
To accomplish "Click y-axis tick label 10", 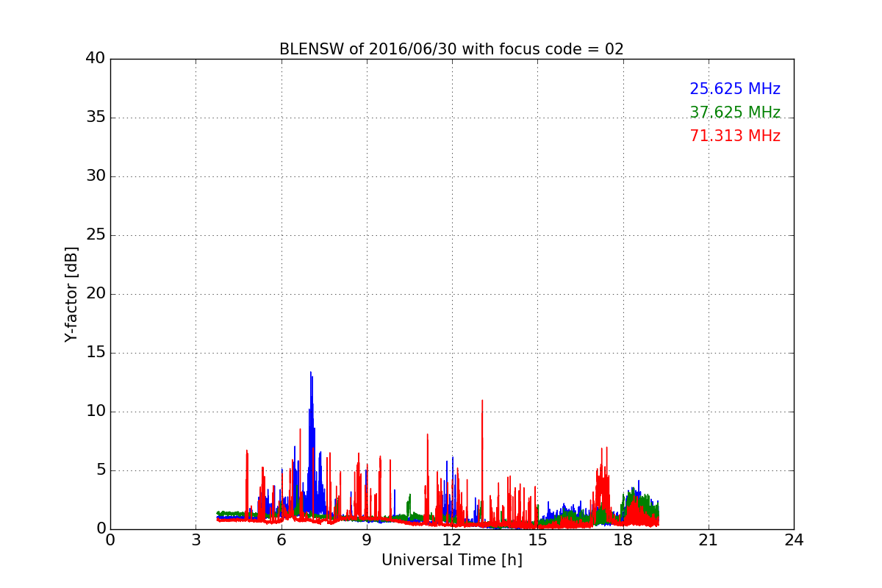I will tap(96, 412).
